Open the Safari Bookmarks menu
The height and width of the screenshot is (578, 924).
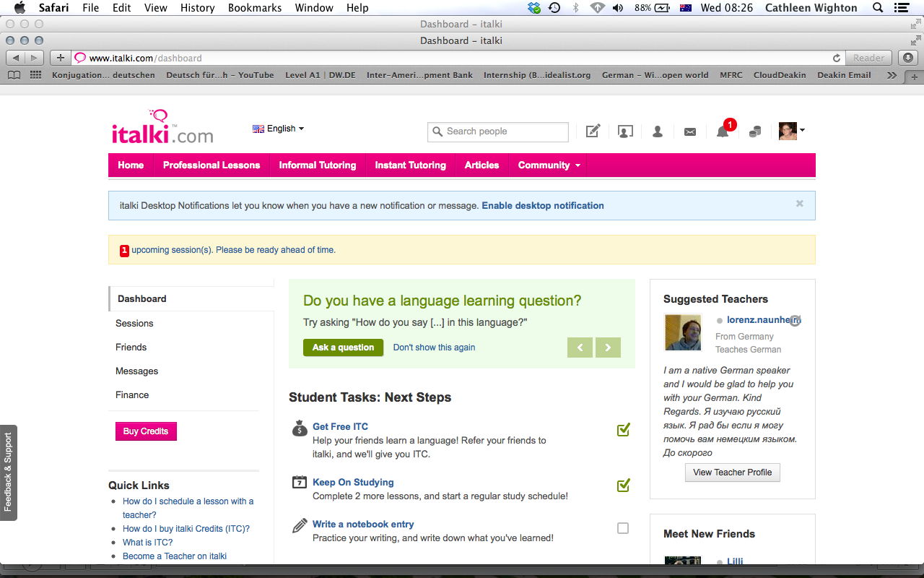254,8
